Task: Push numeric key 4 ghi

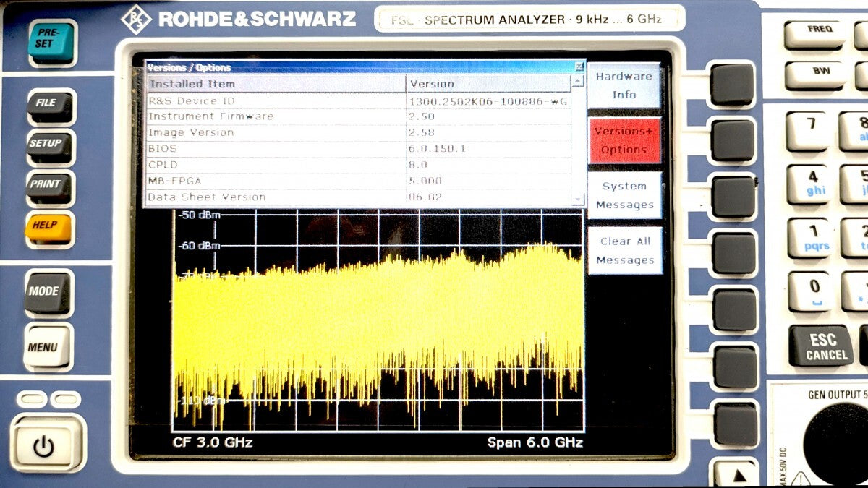Action: (809, 185)
